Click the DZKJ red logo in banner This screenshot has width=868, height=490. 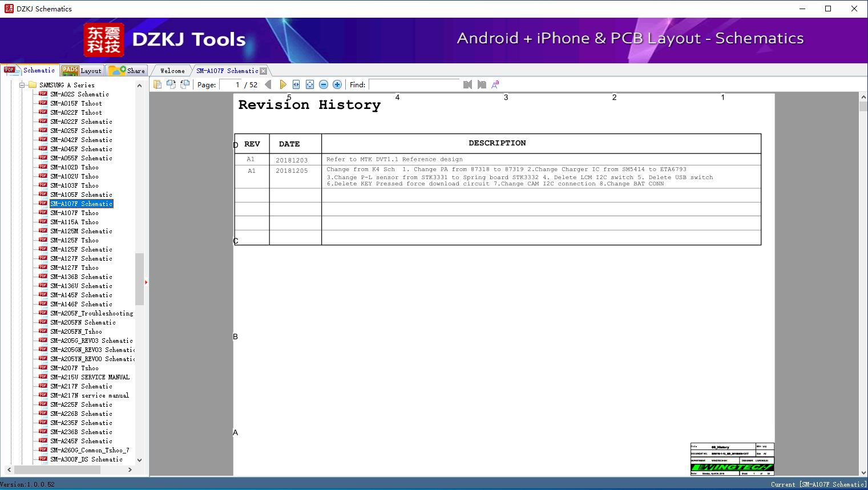[x=104, y=40]
